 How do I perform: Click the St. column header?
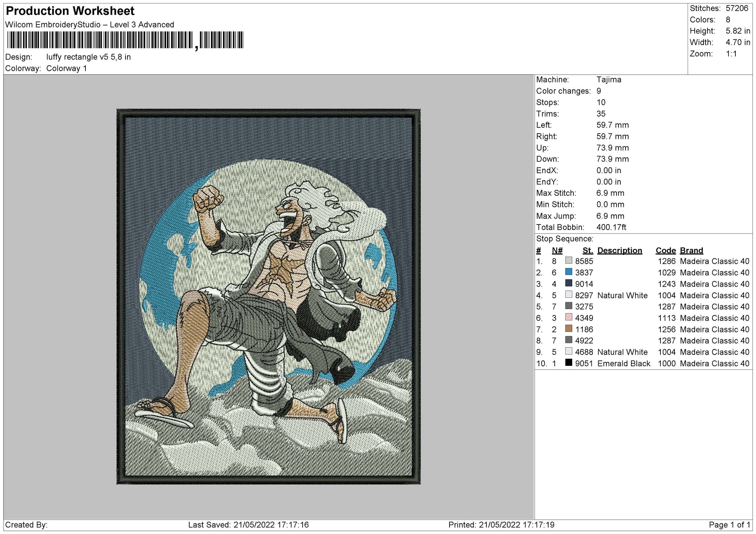[x=588, y=250]
